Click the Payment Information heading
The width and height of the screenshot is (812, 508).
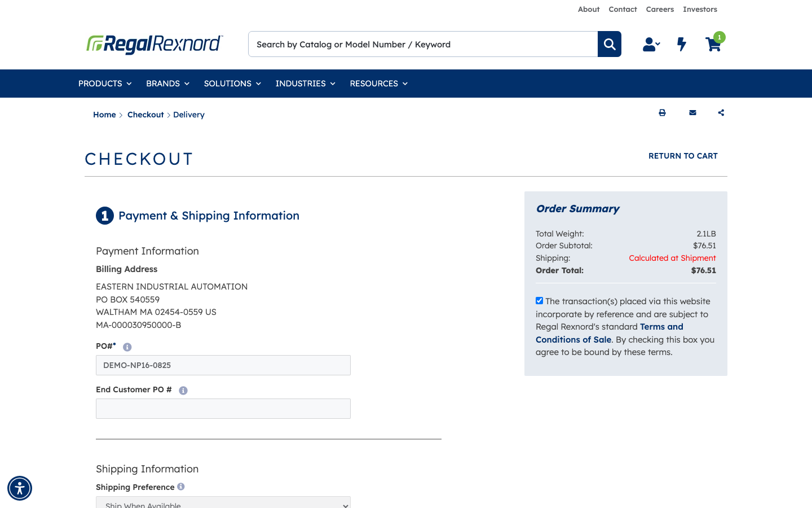click(147, 251)
